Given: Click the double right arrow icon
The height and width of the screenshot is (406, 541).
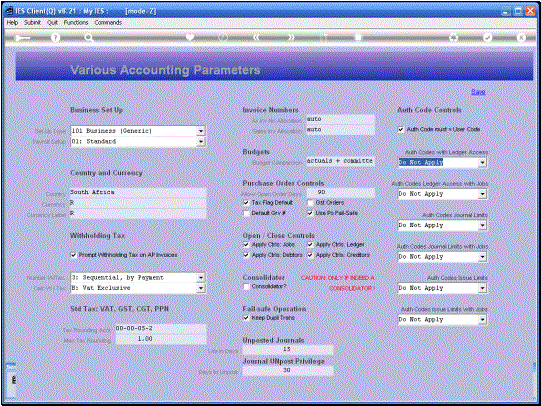Looking at the screenshot, I should pyautogui.click(x=291, y=37).
